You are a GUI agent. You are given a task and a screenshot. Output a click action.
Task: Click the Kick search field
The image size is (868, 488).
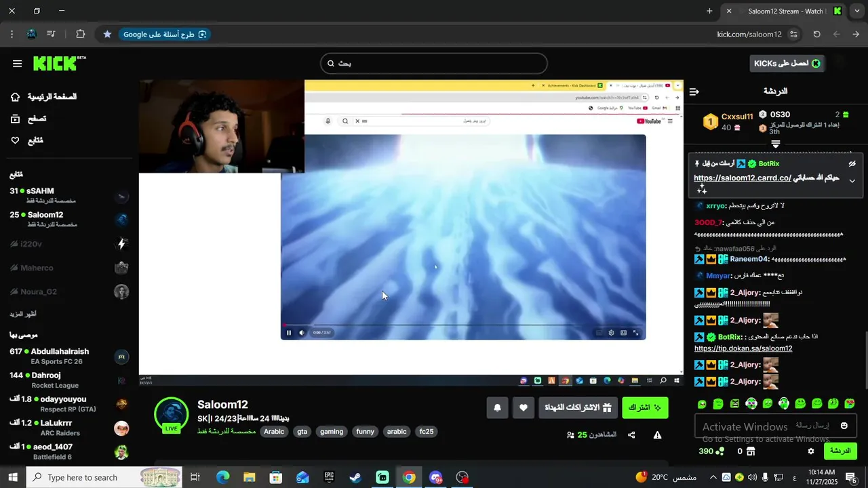(x=434, y=64)
